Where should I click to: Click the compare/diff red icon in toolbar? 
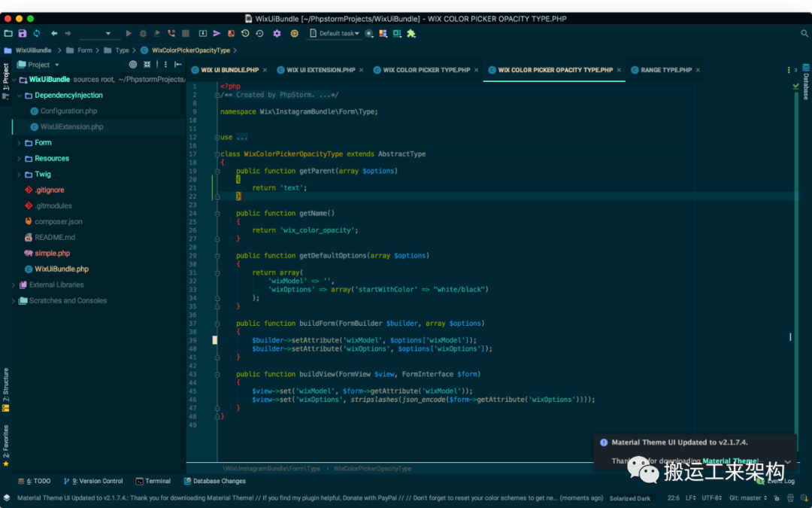(231, 33)
